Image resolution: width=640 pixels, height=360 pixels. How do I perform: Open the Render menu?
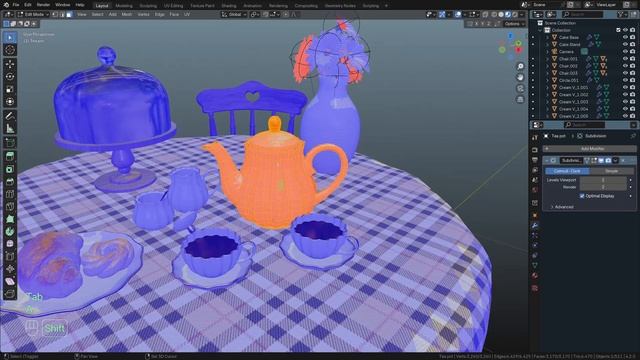[x=43, y=5]
